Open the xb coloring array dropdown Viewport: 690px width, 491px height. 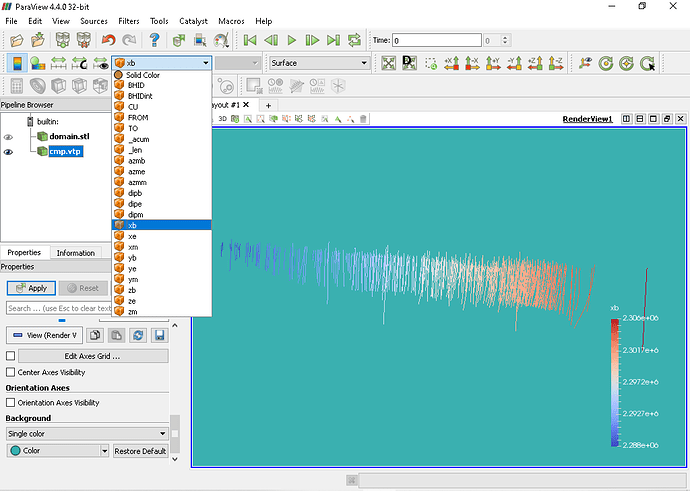coord(161,63)
